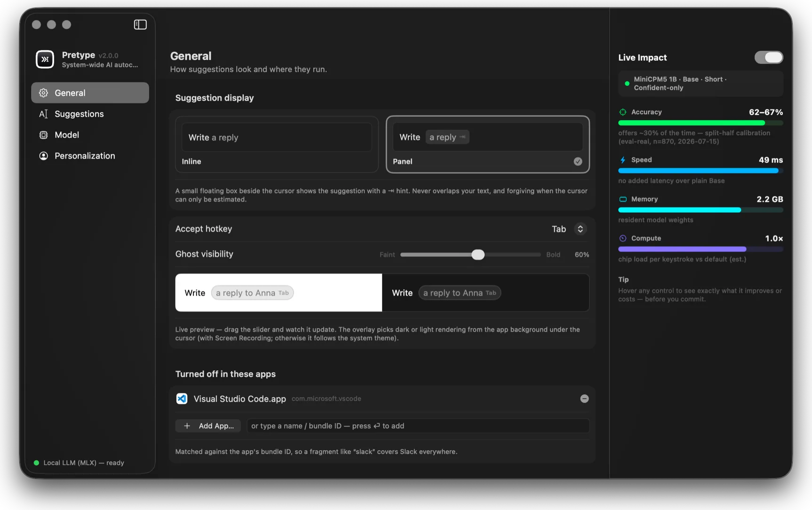
Task: Select the Inline suggestion display option
Action: [277, 144]
